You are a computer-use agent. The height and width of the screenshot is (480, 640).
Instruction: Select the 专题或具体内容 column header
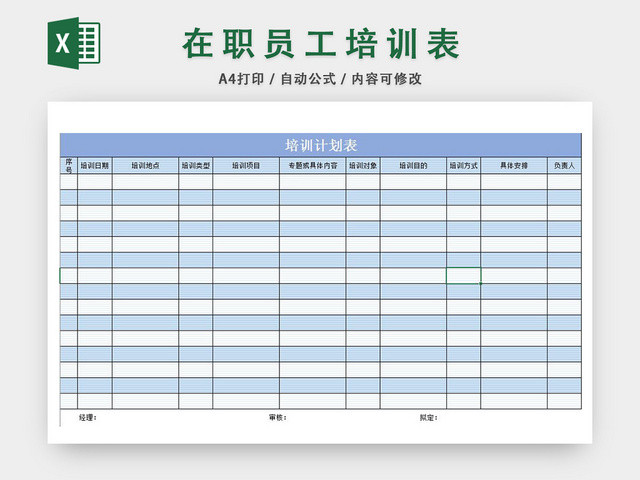pos(313,166)
